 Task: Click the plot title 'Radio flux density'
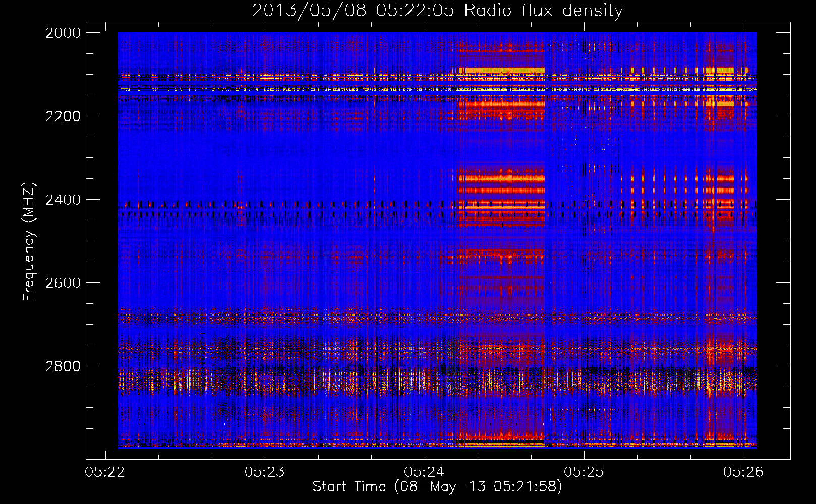click(x=544, y=11)
